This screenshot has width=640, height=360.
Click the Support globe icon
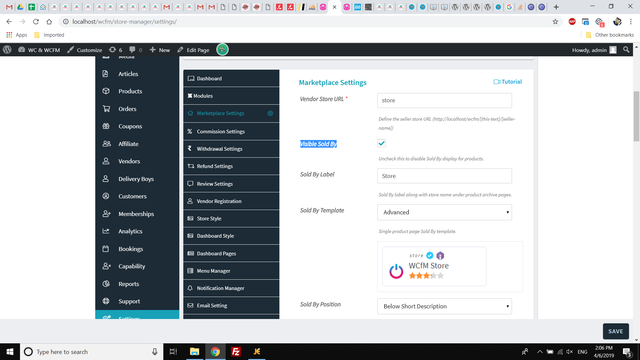click(x=106, y=301)
